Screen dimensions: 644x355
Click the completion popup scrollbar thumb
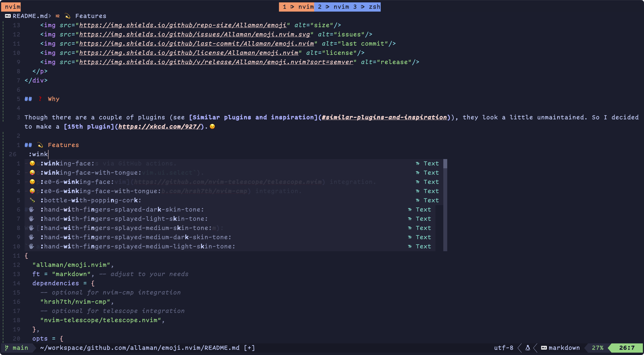tap(445, 164)
